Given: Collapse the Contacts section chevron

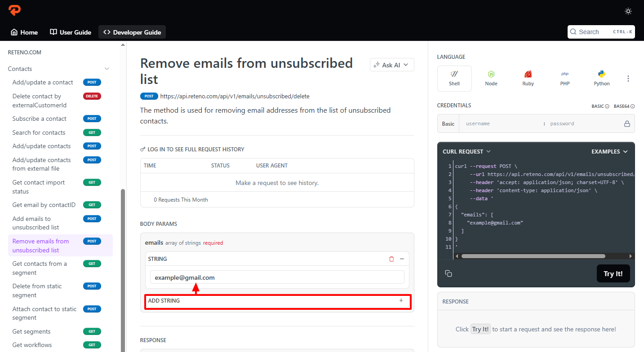Looking at the screenshot, I should (107, 69).
